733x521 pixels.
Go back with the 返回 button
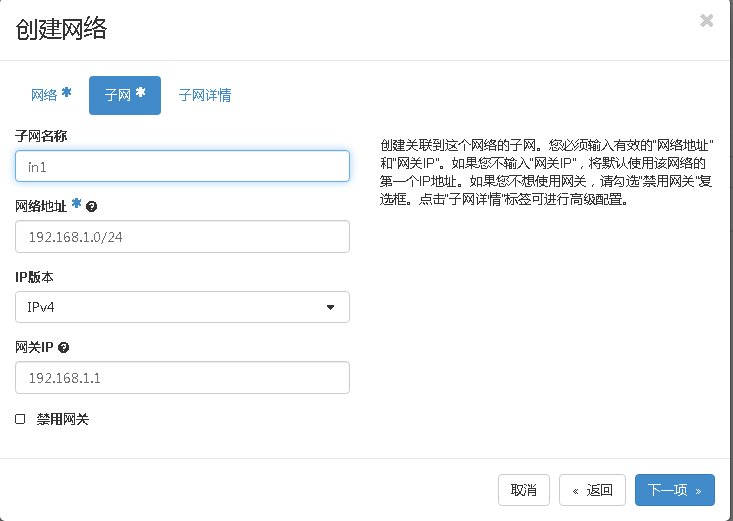pyautogui.click(x=592, y=490)
